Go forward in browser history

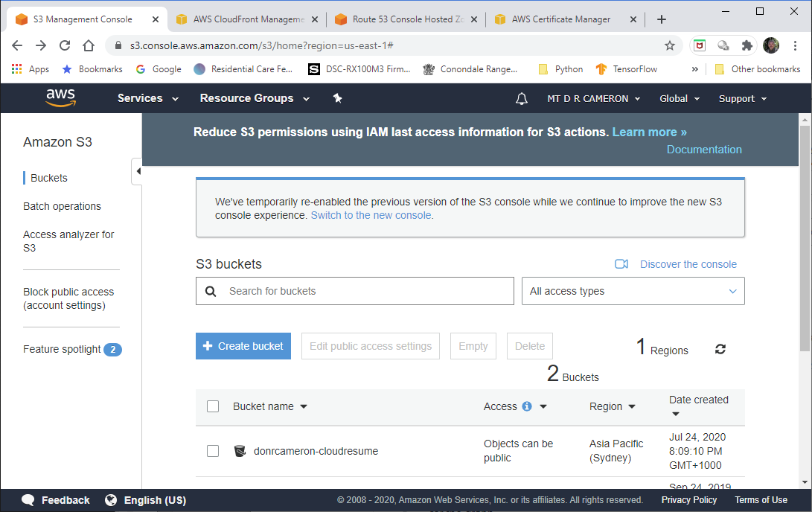[41, 45]
